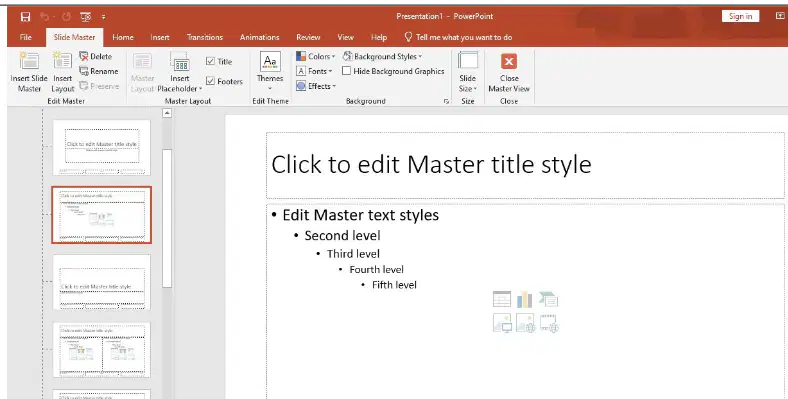Click Pictures icon in placeholder

[x=502, y=323]
